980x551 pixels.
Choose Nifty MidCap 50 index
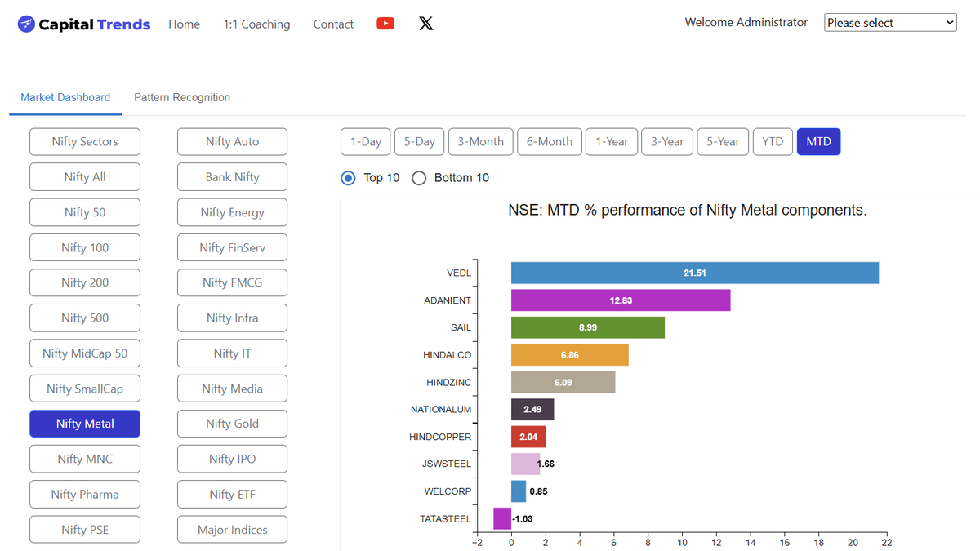click(x=85, y=353)
